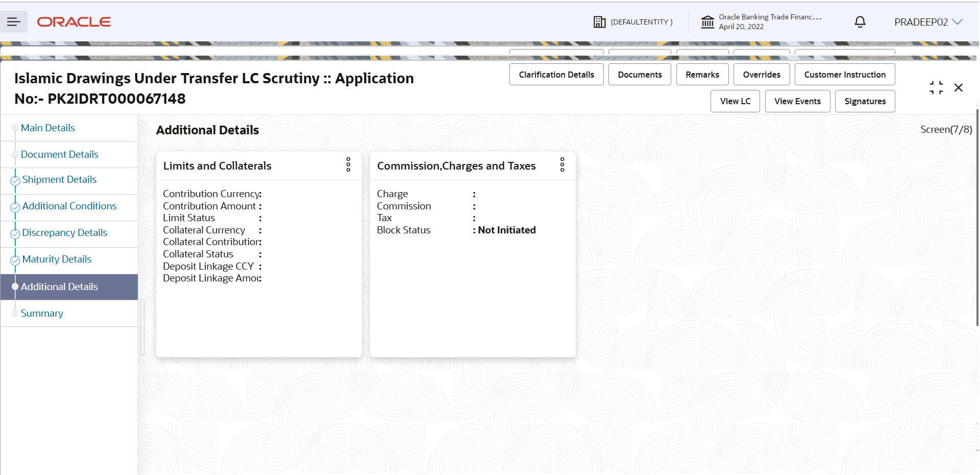Open the View LC button
Viewport: 980px width, 475px height.
pos(735,101)
